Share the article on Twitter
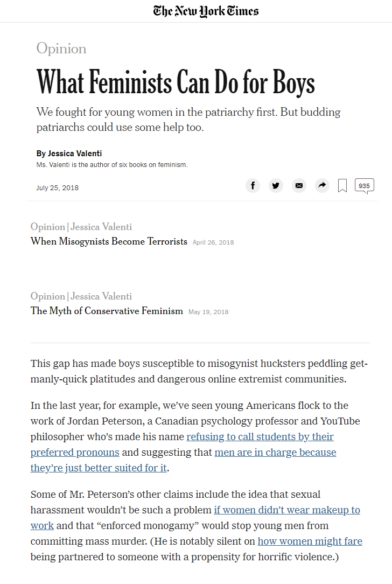 [x=276, y=185]
